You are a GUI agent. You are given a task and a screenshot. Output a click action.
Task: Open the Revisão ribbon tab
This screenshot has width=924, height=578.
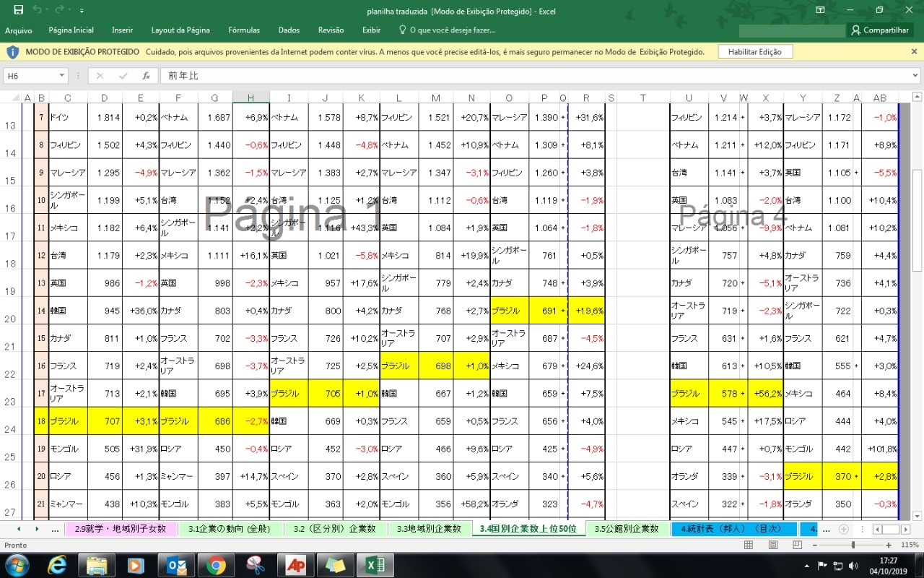[x=331, y=30]
